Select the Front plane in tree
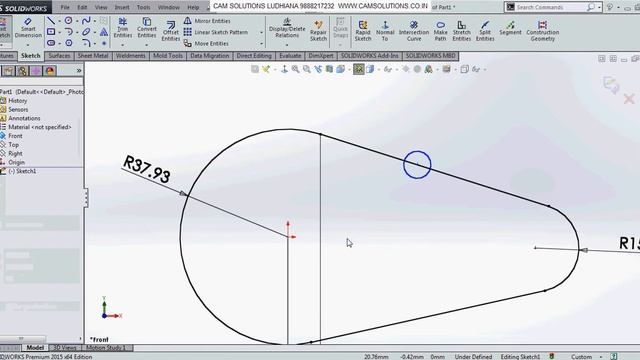The image size is (640, 360). click(x=15, y=136)
